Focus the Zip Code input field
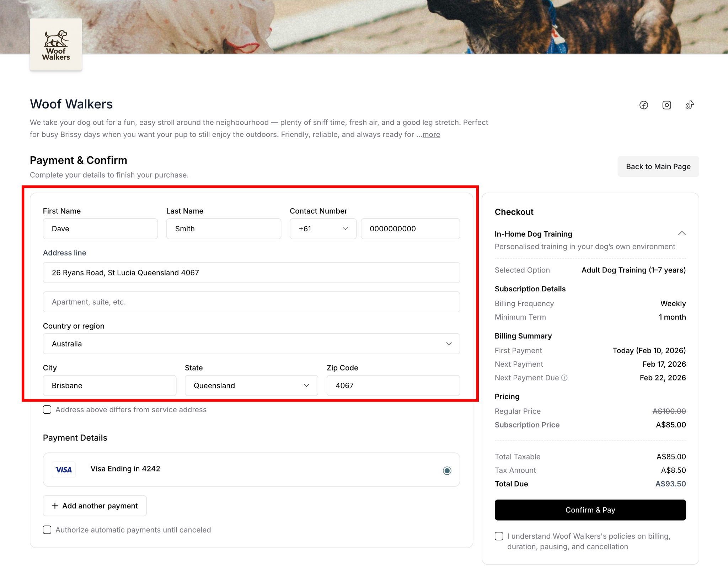 click(393, 386)
